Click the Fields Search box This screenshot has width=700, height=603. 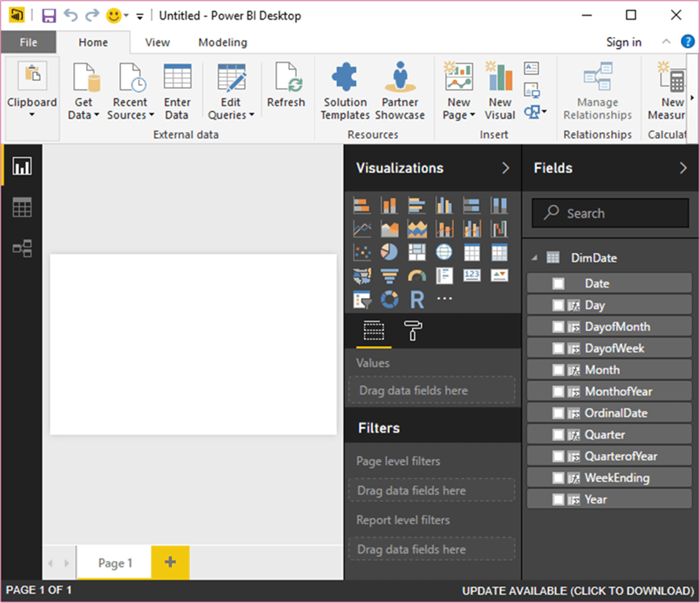tap(610, 214)
